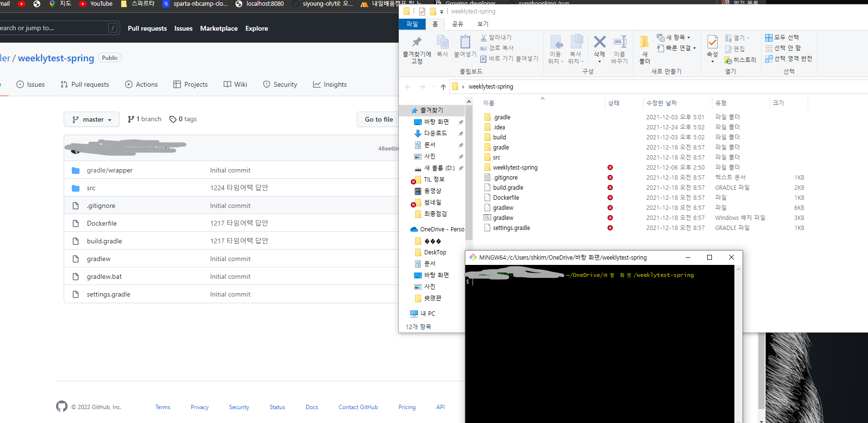This screenshot has width=868, height=423.
Task: Select .idea folder in Explorer list
Action: click(499, 127)
